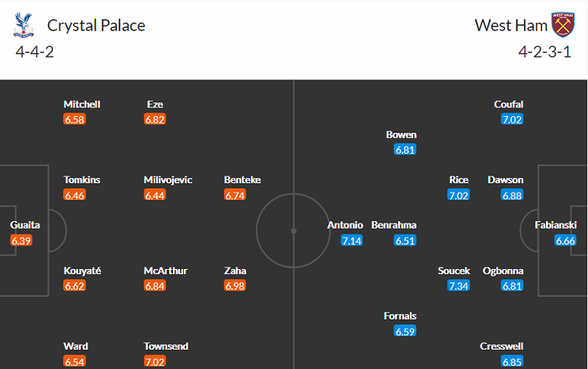
Task: Select goalkeeper Guaita
Action: tap(25, 225)
